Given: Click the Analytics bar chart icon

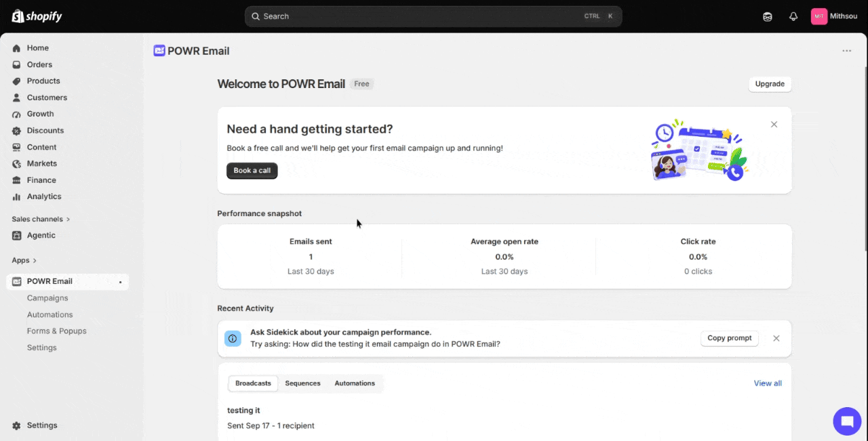Looking at the screenshot, I should 16,196.
